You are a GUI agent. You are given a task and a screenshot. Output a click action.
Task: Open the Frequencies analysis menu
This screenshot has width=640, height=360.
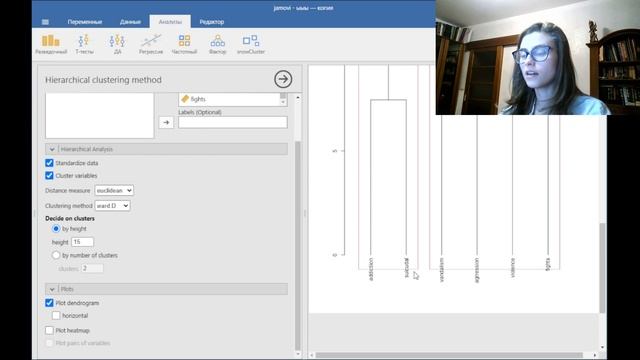pos(184,44)
